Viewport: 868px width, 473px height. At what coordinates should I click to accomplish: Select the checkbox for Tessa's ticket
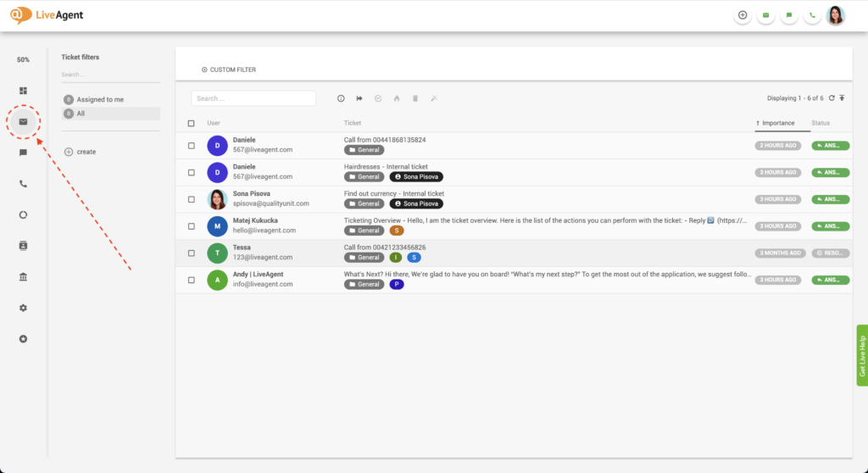(x=191, y=253)
